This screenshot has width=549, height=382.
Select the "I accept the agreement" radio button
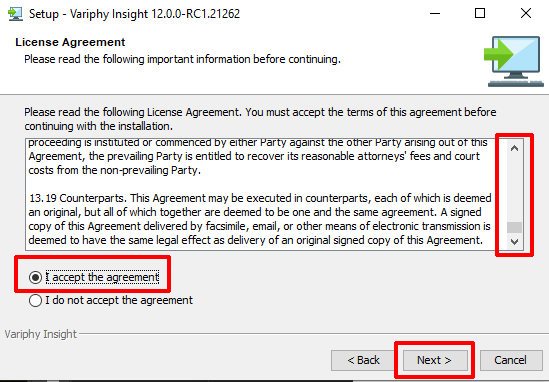35,277
